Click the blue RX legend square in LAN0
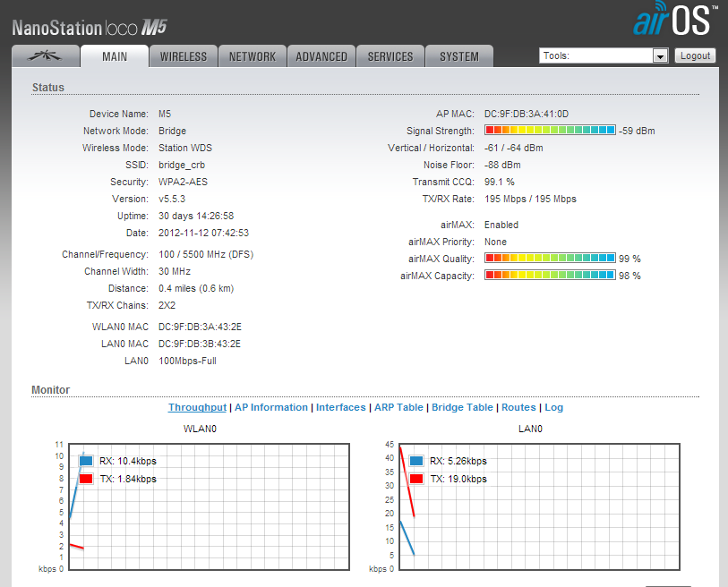The height and width of the screenshot is (587, 728). tap(416, 462)
